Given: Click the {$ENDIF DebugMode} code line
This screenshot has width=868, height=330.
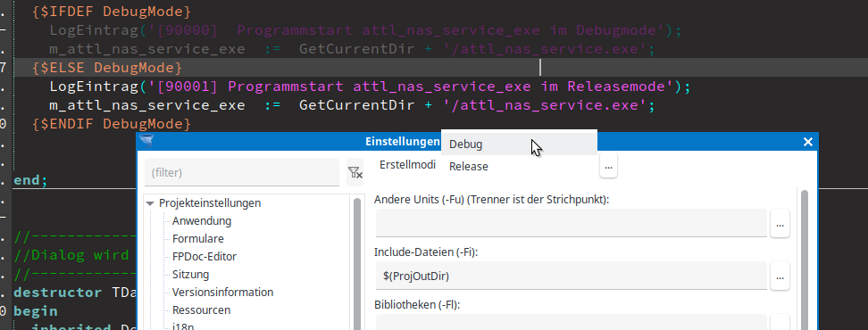Looking at the screenshot, I should point(112,124).
